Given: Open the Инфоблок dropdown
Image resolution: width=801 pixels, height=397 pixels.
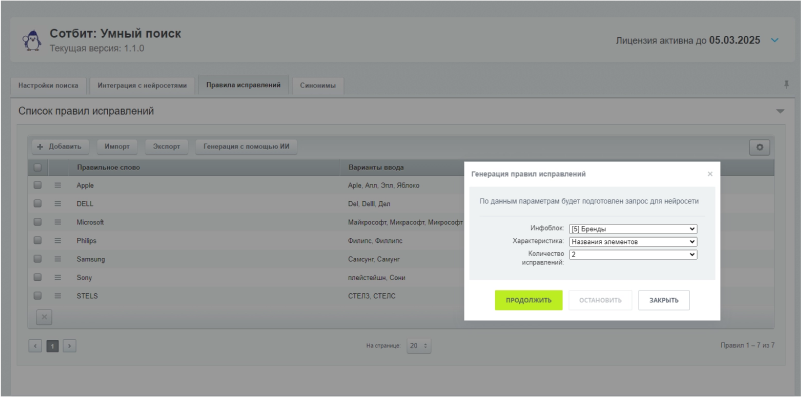Looking at the screenshot, I should 633,229.
